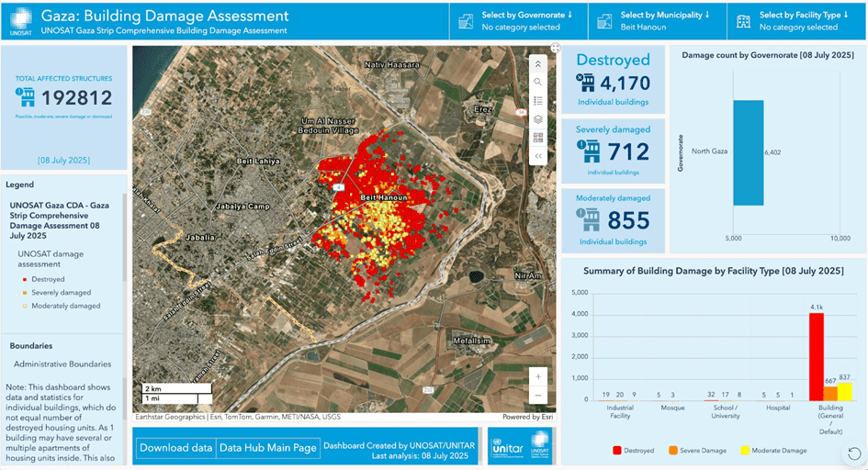Collapse map toolbar with double-up chevron
This screenshot has width=868, height=470.
pos(538,64)
